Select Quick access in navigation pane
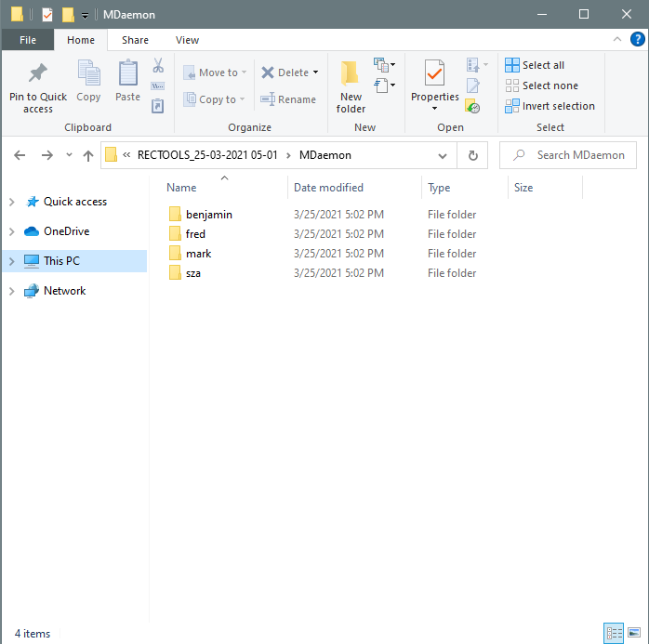 pos(75,202)
